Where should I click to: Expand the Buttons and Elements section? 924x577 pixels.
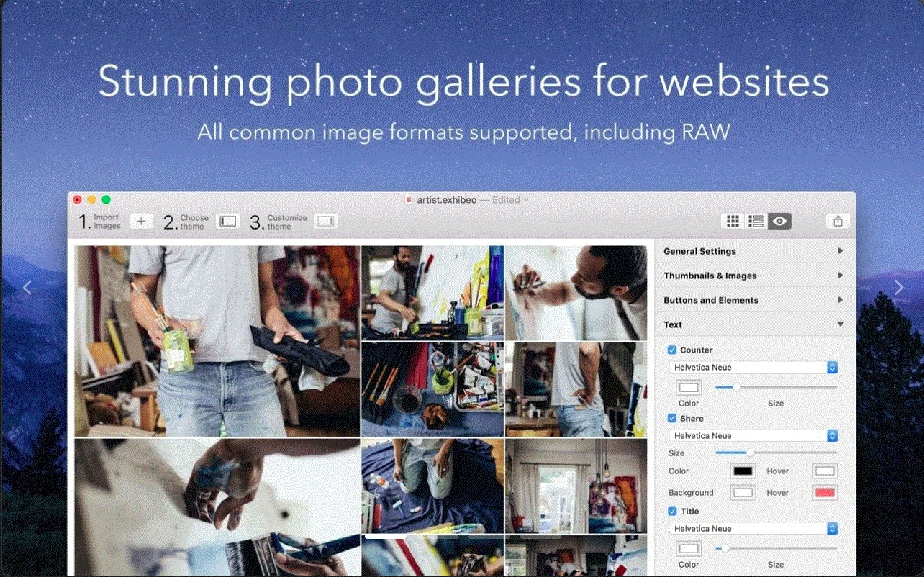(754, 300)
